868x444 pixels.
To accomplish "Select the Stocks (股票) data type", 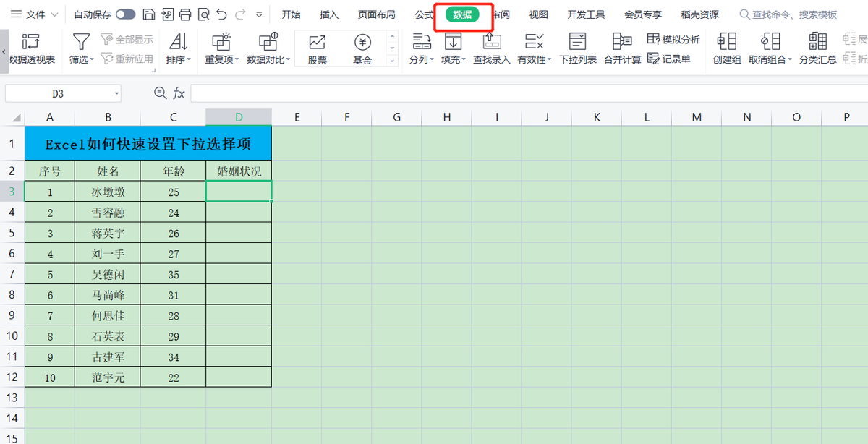I will [x=317, y=49].
